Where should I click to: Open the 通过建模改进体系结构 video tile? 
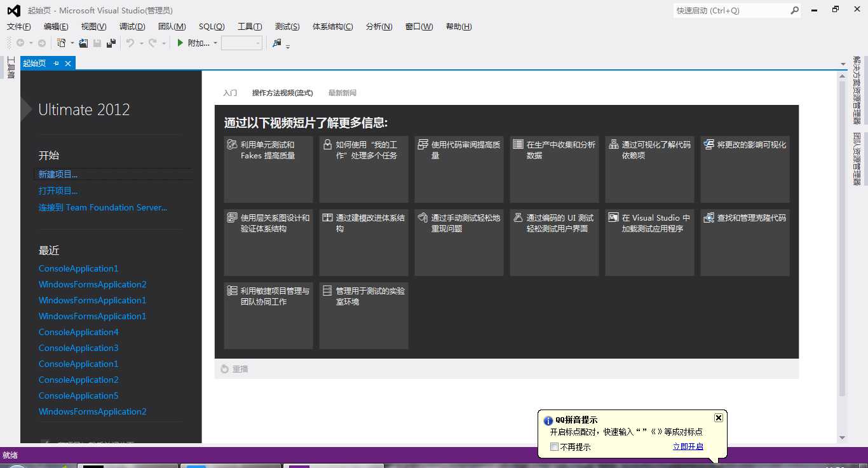364,242
